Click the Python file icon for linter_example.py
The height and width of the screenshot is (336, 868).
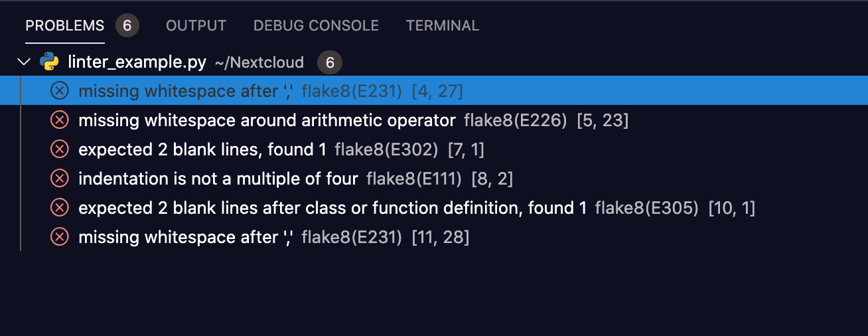click(49, 62)
